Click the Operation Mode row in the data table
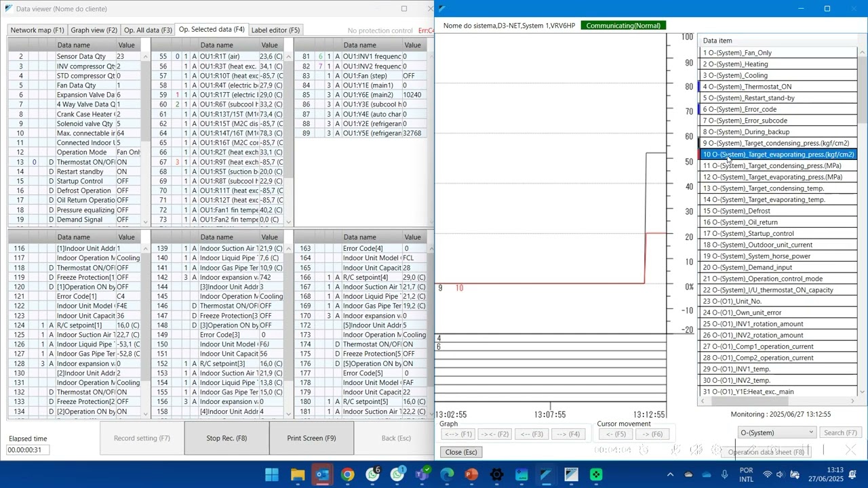 click(75, 152)
